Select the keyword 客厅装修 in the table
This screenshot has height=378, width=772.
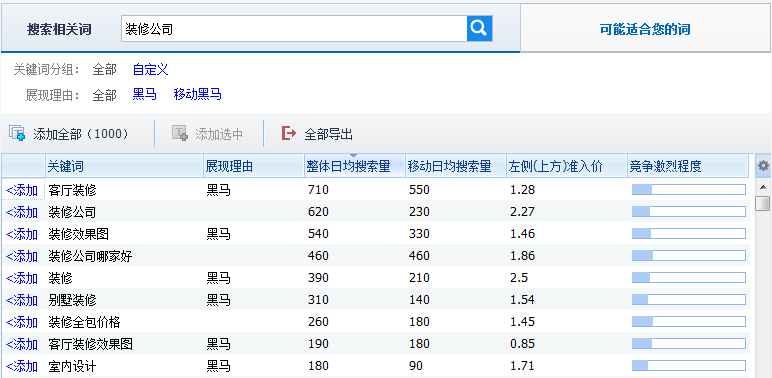72,190
